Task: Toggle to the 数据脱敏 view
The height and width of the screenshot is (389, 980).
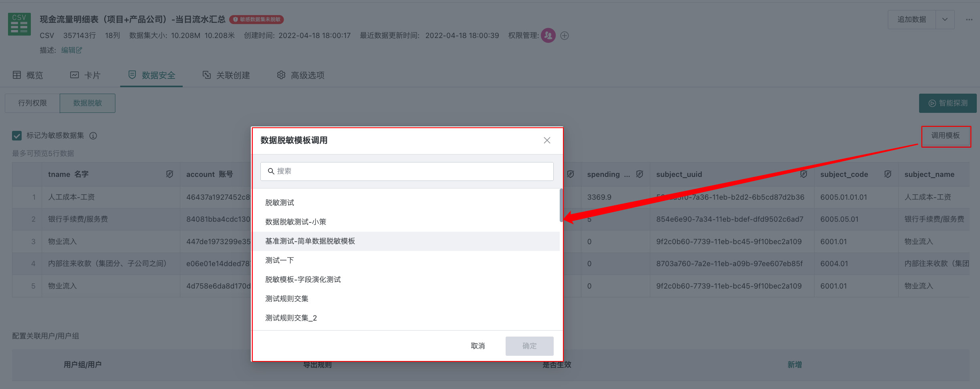Action: tap(87, 103)
